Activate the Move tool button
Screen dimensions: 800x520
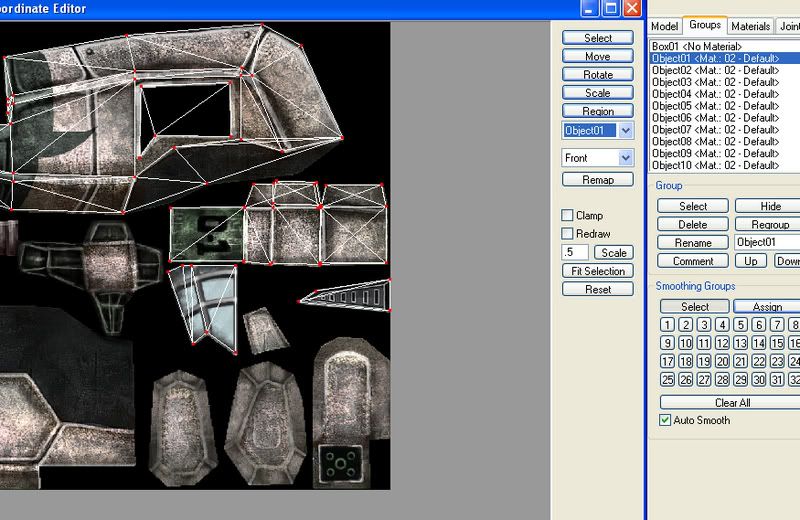[x=597, y=56]
